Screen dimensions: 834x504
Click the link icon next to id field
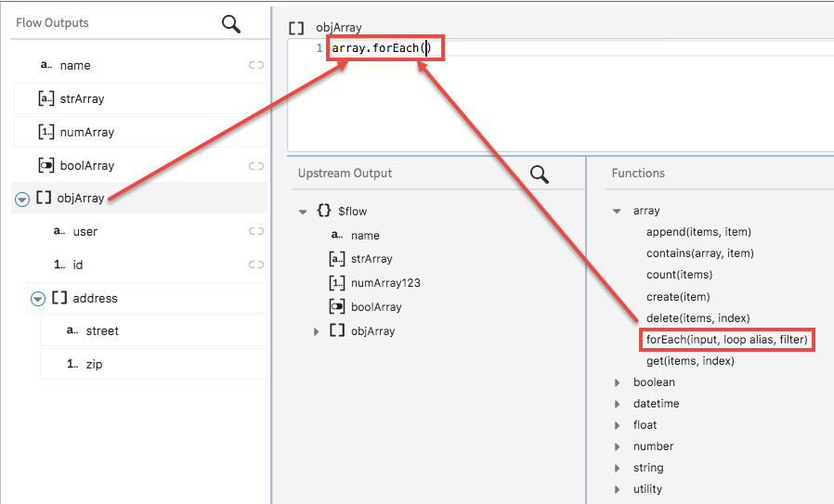pos(256,265)
